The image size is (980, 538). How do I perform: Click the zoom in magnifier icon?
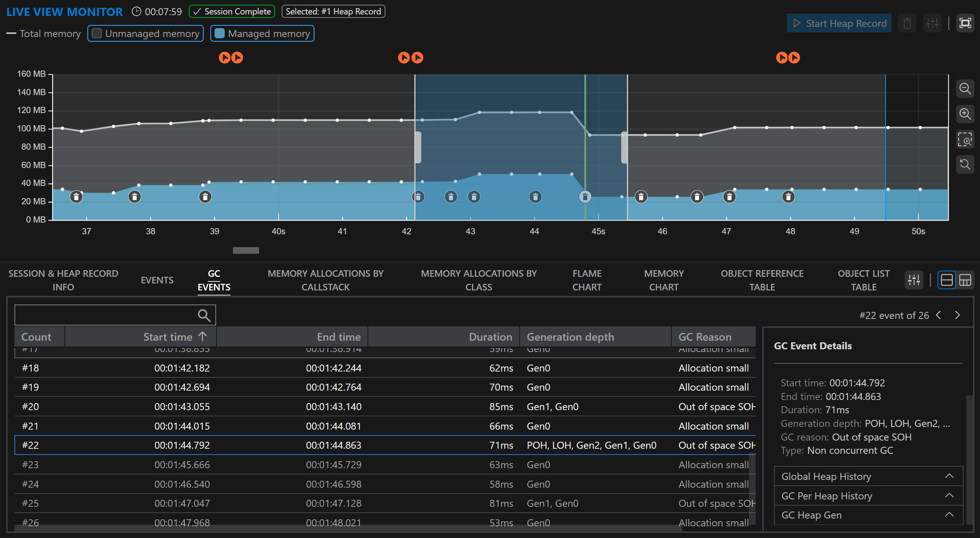pyautogui.click(x=965, y=114)
